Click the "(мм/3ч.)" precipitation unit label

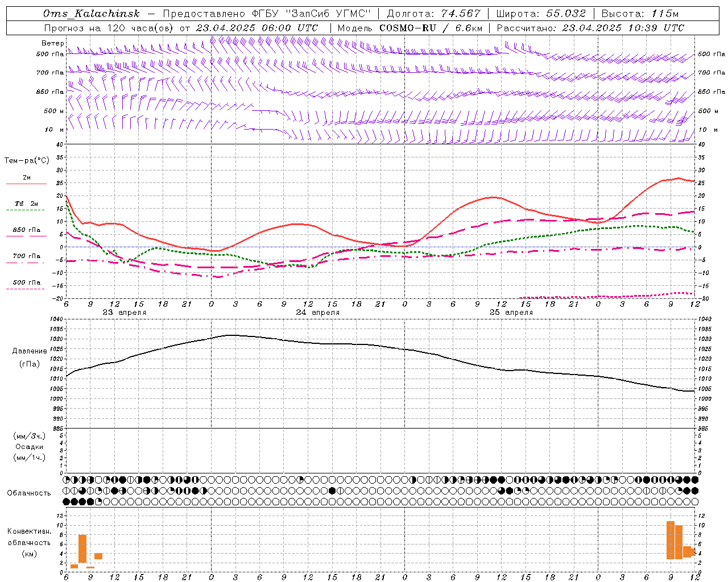pyautogui.click(x=30, y=436)
